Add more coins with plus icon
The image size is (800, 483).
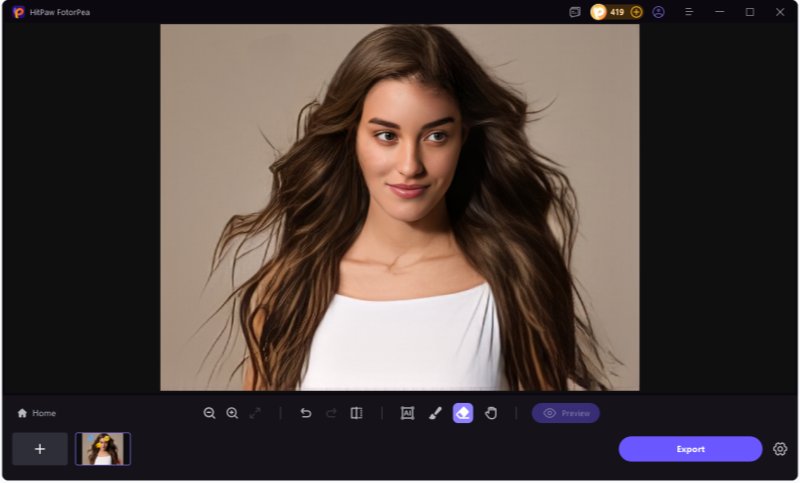(636, 12)
